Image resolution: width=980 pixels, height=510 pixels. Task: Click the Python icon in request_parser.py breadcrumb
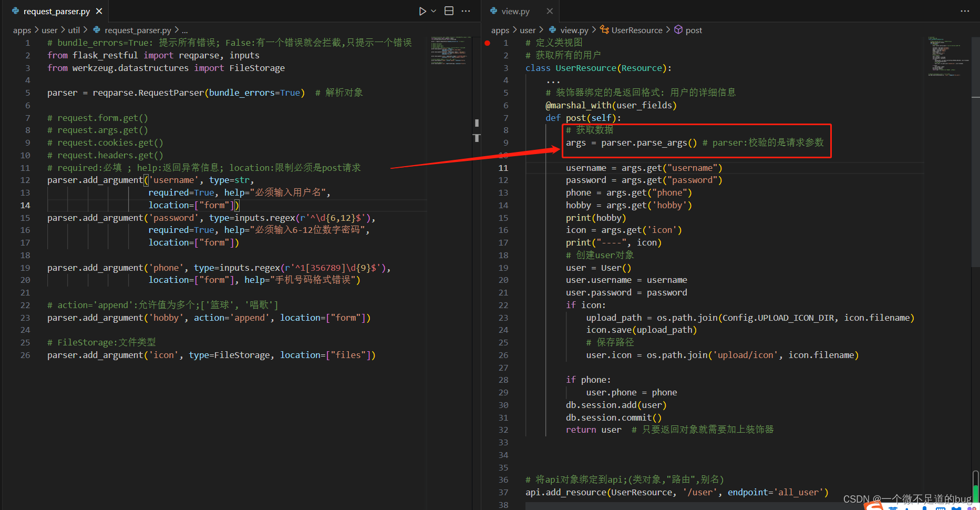[97, 30]
